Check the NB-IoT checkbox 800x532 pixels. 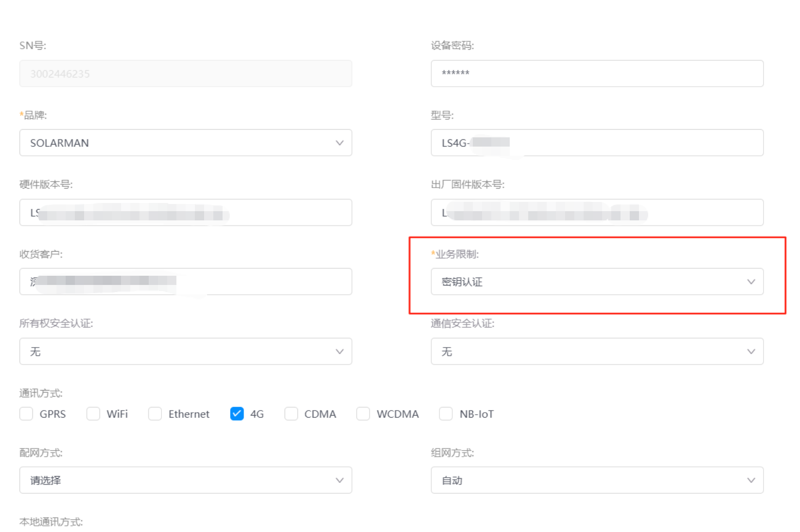[446, 414]
